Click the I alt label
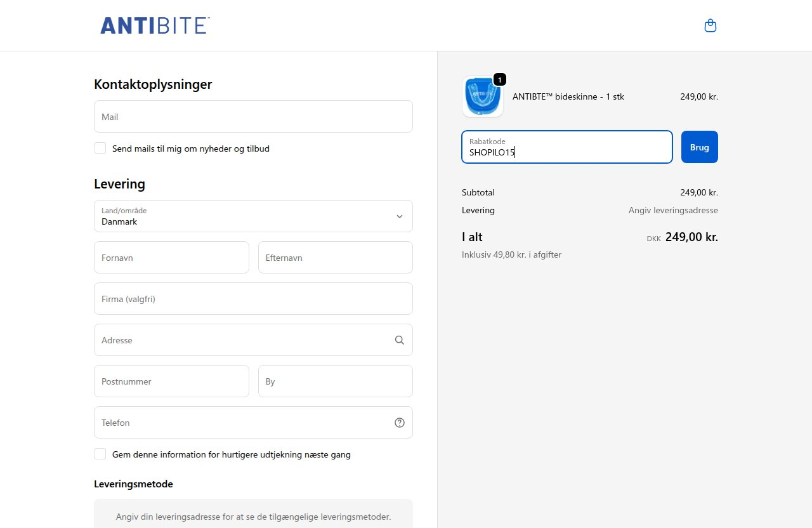The width and height of the screenshot is (812, 528). [472, 237]
